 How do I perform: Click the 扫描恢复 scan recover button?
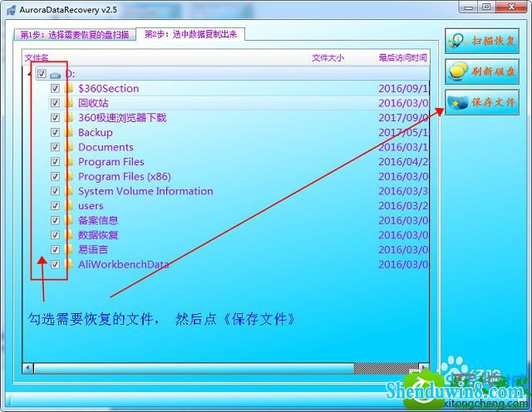pyautogui.click(x=482, y=41)
